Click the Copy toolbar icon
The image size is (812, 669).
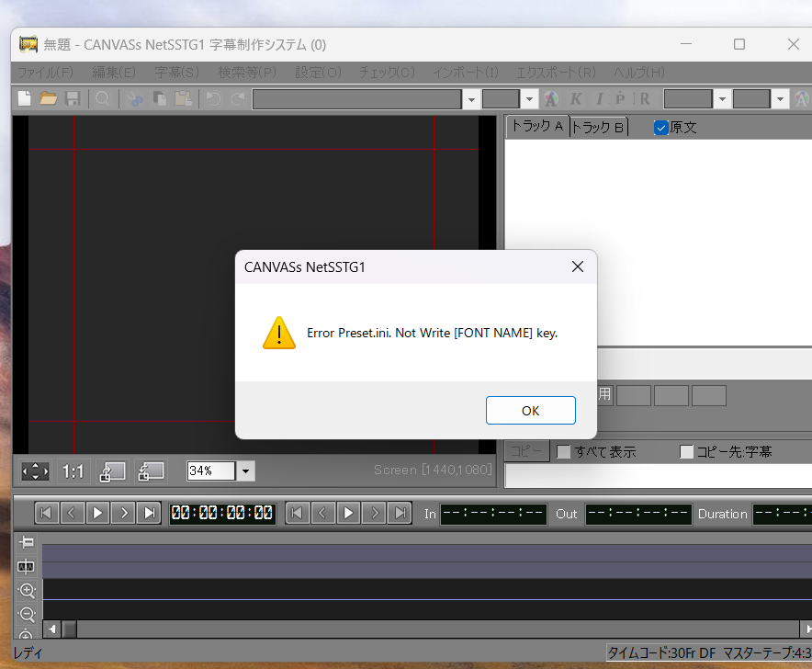tap(160, 98)
